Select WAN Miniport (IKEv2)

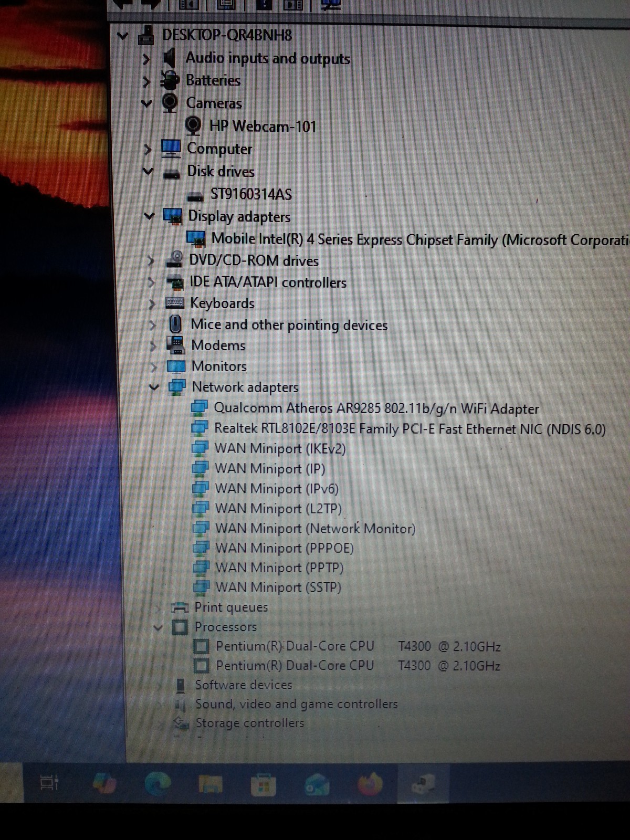pyautogui.click(x=280, y=449)
